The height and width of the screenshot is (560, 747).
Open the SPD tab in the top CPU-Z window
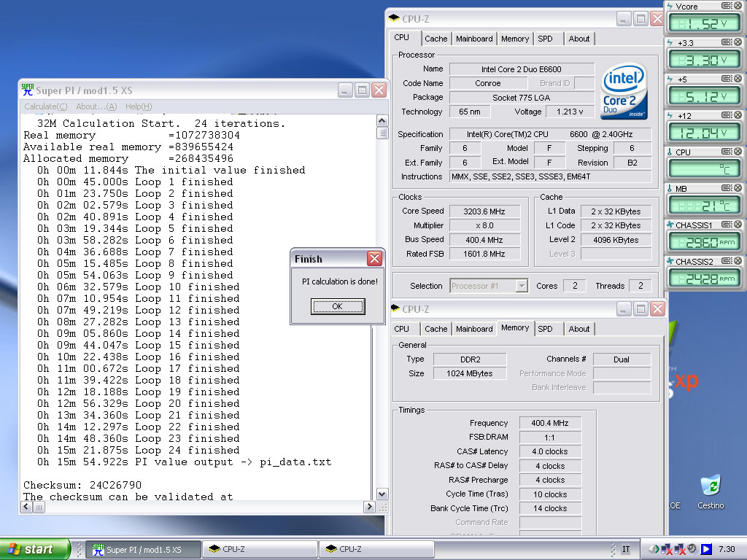pos(546,39)
